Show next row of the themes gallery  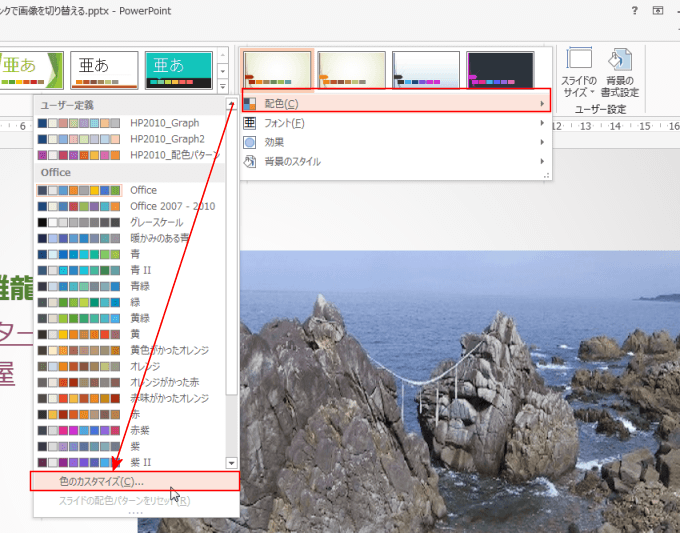point(223,71)
